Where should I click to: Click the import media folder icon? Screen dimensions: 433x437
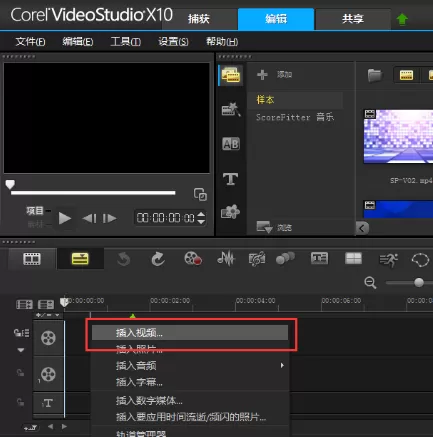(375, 75)
